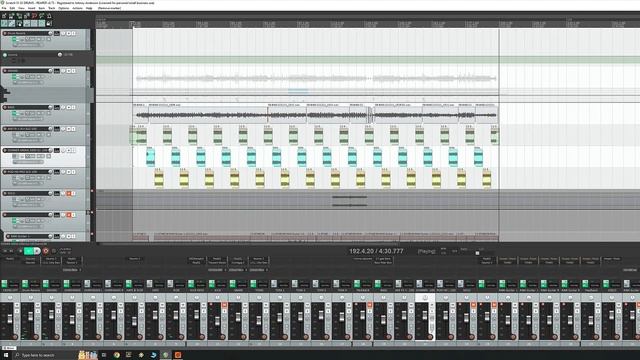This screenshot has width=640, height=360.
Task: Click the Type here to search box
Action: tap(37, 355)
